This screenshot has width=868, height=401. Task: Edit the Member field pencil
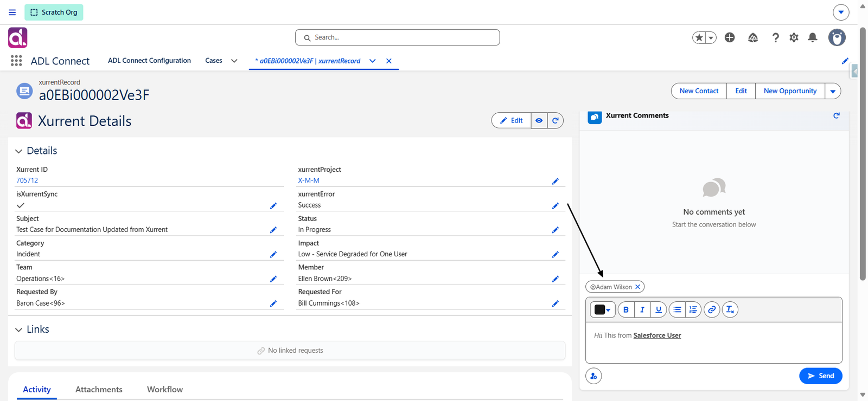click(555, 279)
